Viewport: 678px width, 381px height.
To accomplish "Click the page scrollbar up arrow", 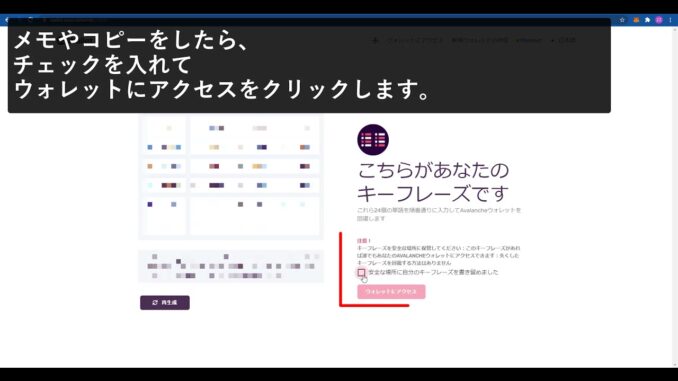I will [x=675, y=29].
